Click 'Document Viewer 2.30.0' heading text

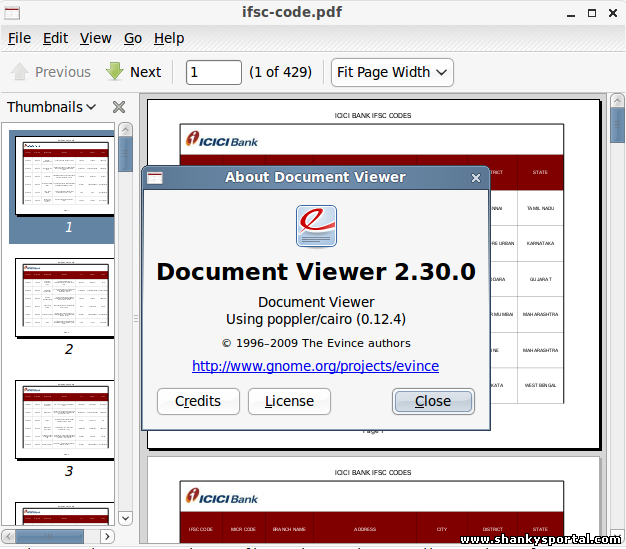click(316, 272)
